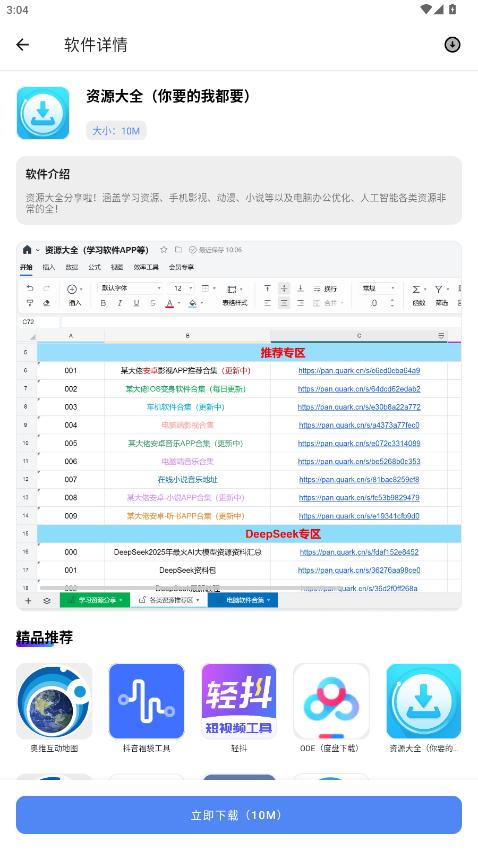Tap the ODE(度盘下载) label text
Viewport: 478px width, 850px height.
pos(330,748)
